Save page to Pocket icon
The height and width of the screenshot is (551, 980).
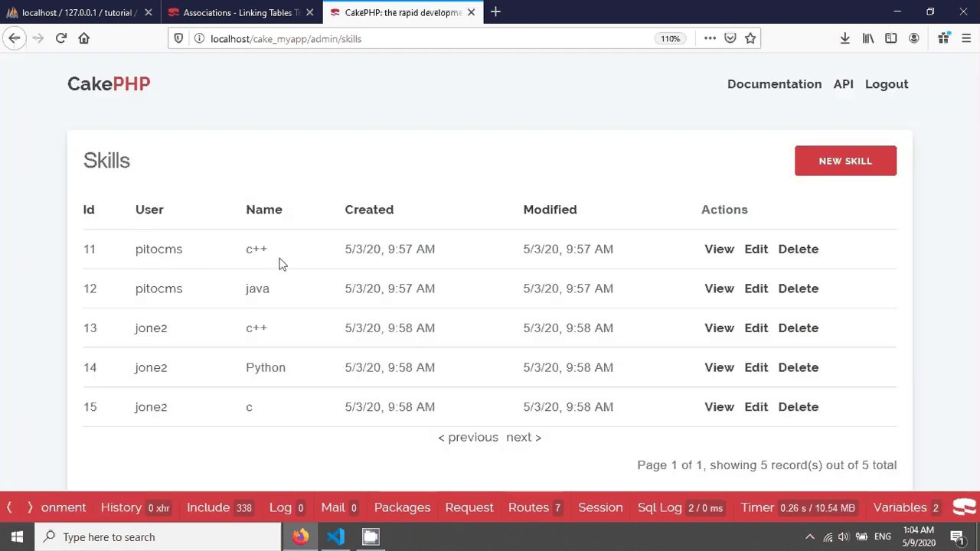[x=730, y=38]
